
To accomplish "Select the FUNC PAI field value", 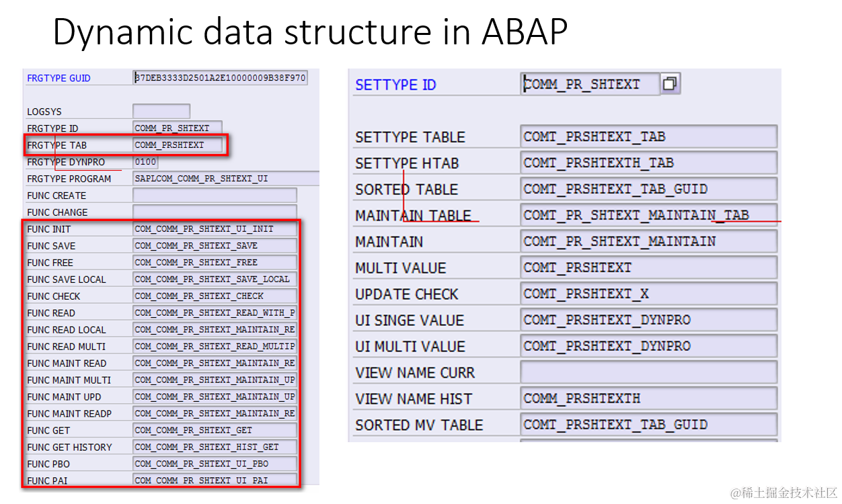I will [x=215, y=480].
